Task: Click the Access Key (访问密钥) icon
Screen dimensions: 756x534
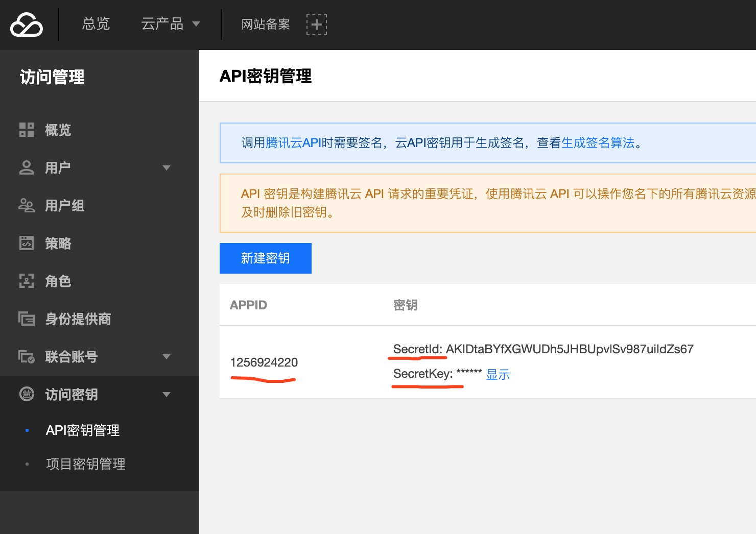Action: point(27,394)
